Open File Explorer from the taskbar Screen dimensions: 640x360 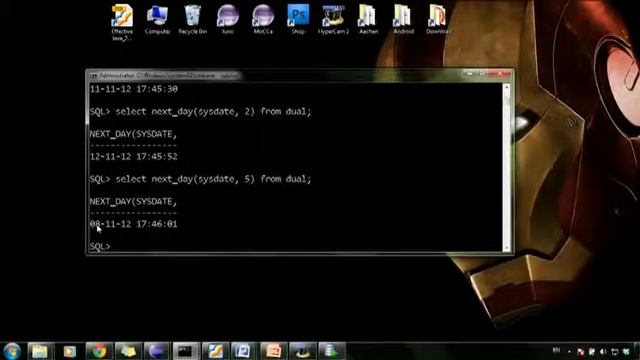pos(40,351)
